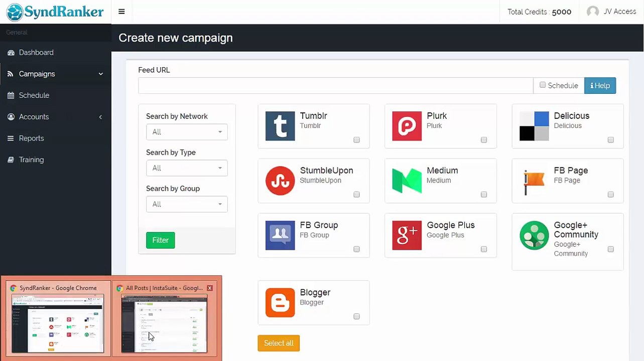Viewport: 644px width, 361px height.
Task: Check the Delicious checkbox
Action: 611,140
